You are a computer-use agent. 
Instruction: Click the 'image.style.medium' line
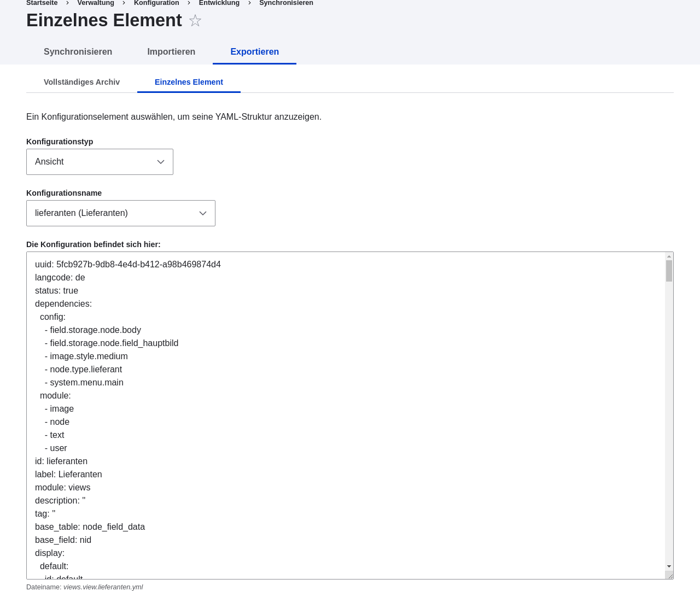[86, 356]
